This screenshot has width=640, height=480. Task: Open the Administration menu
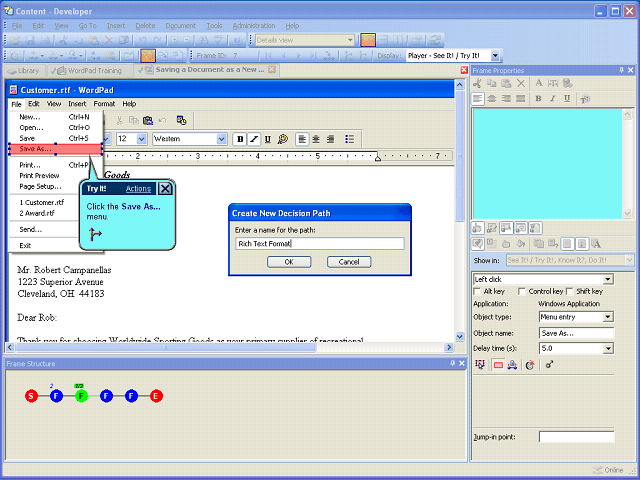[x=253, y=26]
